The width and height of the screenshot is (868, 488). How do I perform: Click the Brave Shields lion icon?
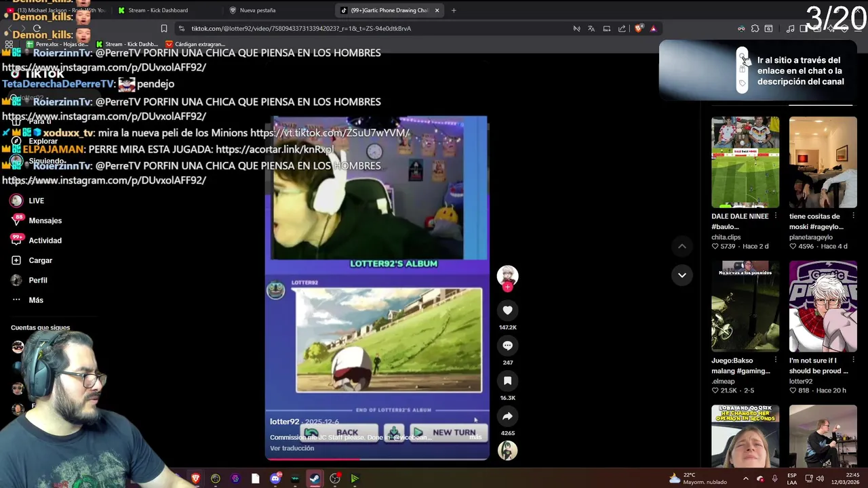click(x=638, y=28)
